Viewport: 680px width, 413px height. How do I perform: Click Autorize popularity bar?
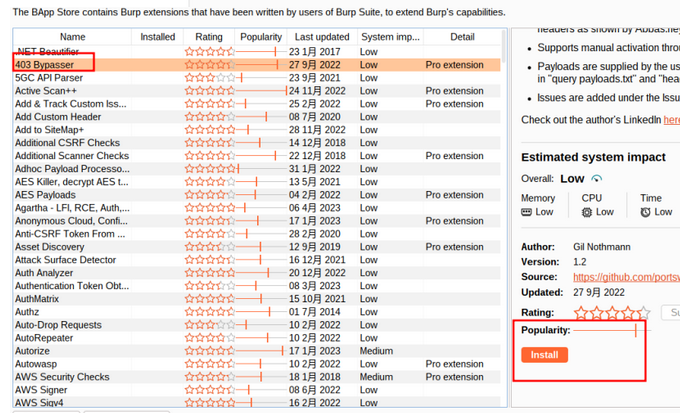tap(262, 351)
